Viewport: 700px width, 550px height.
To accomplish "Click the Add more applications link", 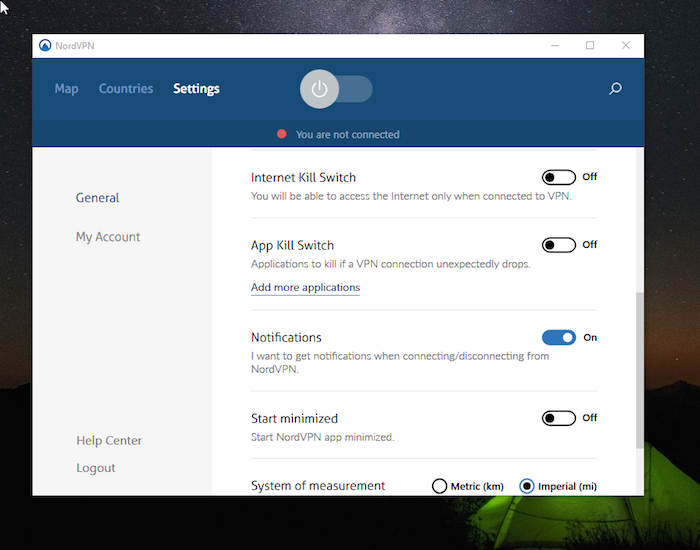I will coord(305,288).
